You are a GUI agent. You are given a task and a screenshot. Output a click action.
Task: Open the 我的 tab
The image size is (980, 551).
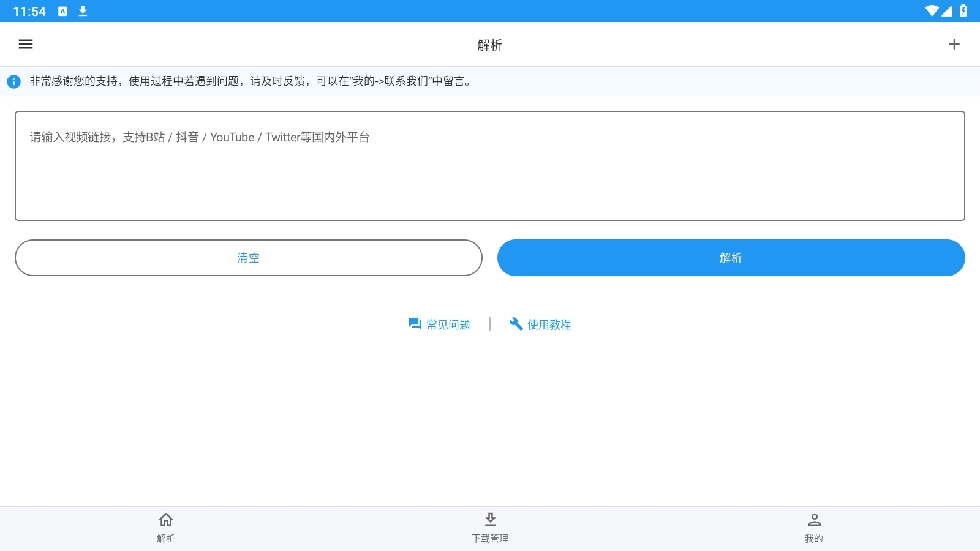tap(815, 529)
